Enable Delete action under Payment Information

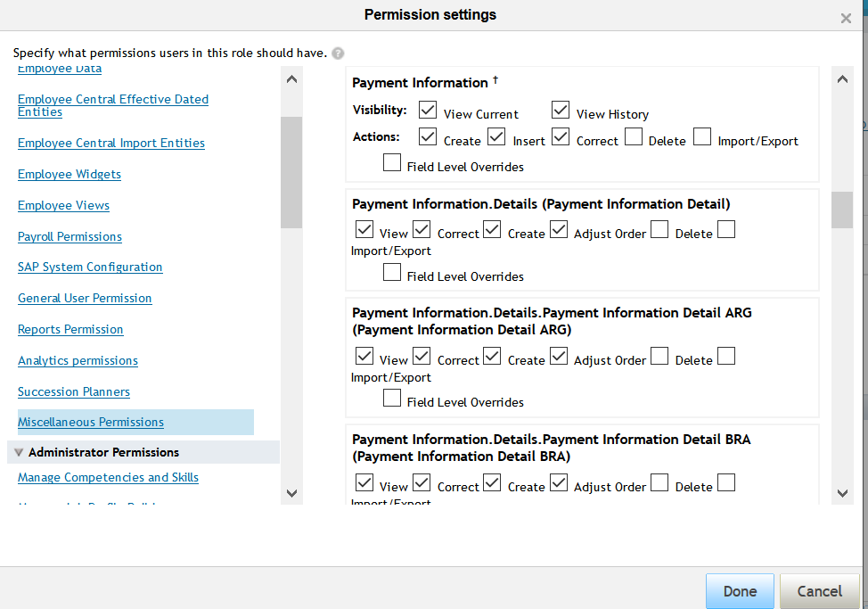point(634,136)
